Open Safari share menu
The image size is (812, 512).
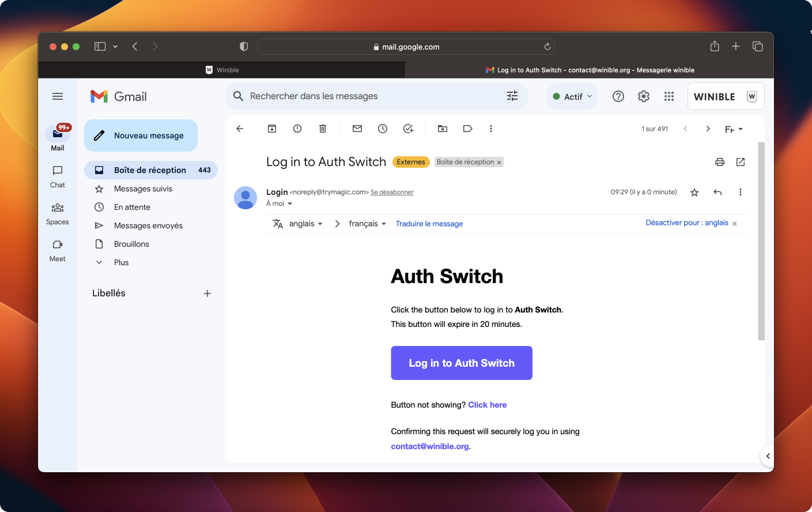pos(715,46)
